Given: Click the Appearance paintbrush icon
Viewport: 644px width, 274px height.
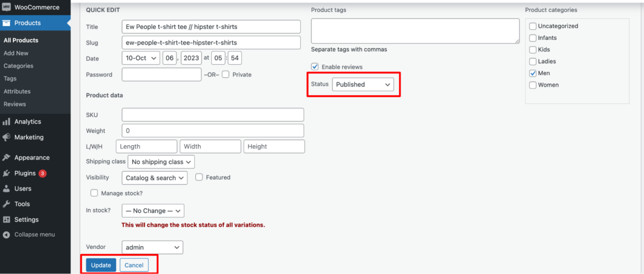Looking at the screenshot, I should pyautogui.click(x=6, y=158).
